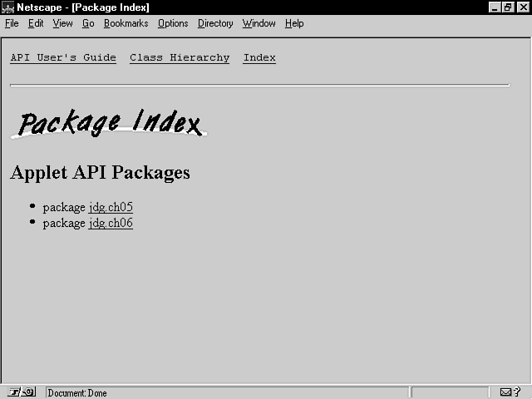
Task: Open the Go menu
Action: pyautogui.click(x=88, y=23)
